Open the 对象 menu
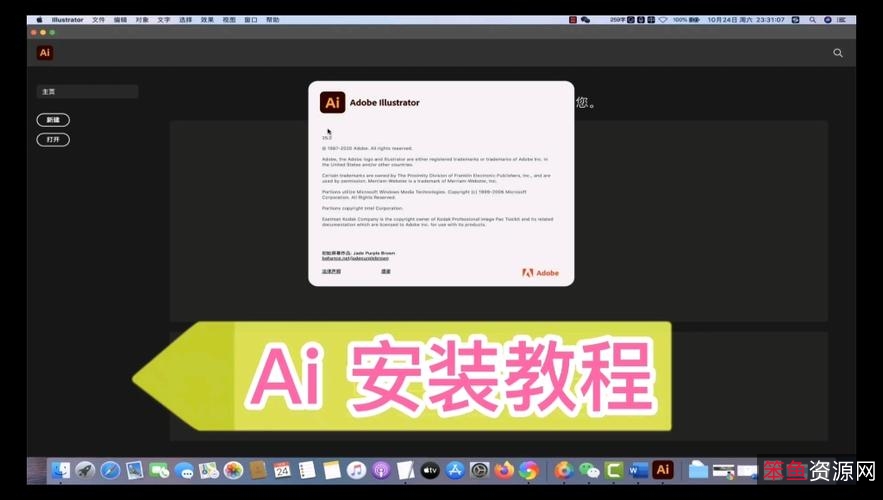Image resolution: width=883 pixels, height=500 pixels. [142, 20]
